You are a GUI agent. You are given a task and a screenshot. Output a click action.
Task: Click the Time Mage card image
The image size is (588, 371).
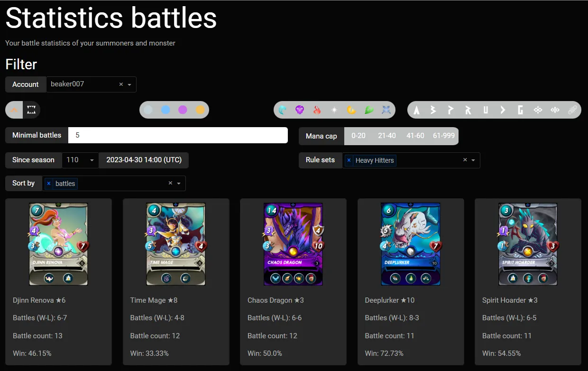point(176,244)
